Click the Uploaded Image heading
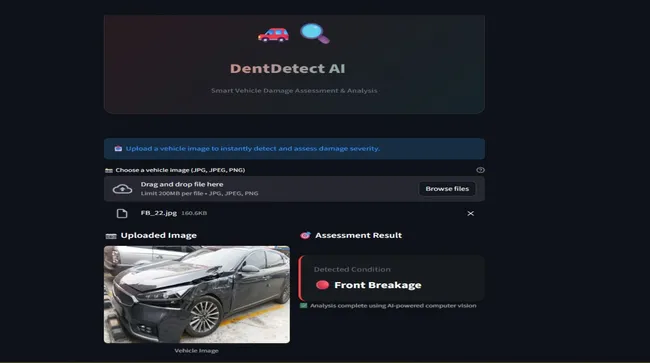Viewport: 650px width, 363px height. [158, 235]
